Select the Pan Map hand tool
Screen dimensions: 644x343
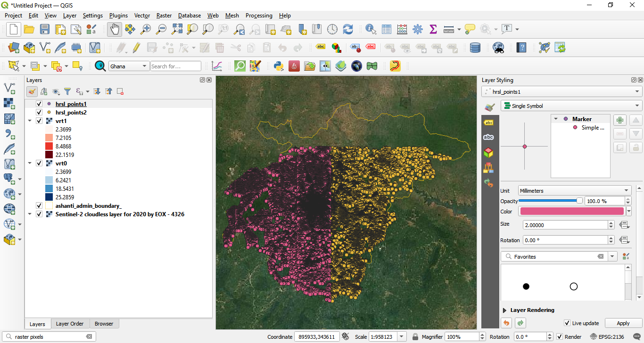coord(114,29)
